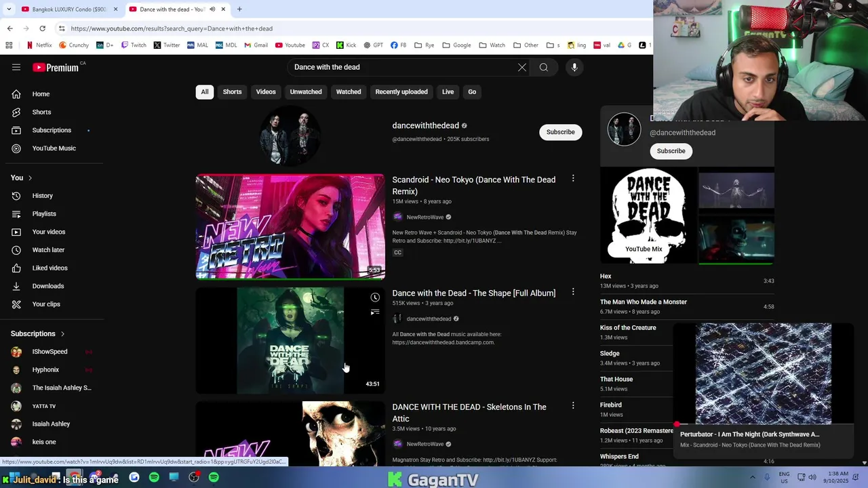Open Dance with the Dead - The Shape title
The height and width of the screenshot is (488, 868).
point(474,293)
